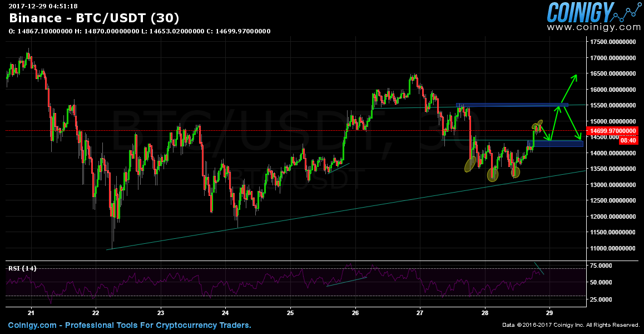Click the 13500.00000000 price axis label

coord(613,169)
